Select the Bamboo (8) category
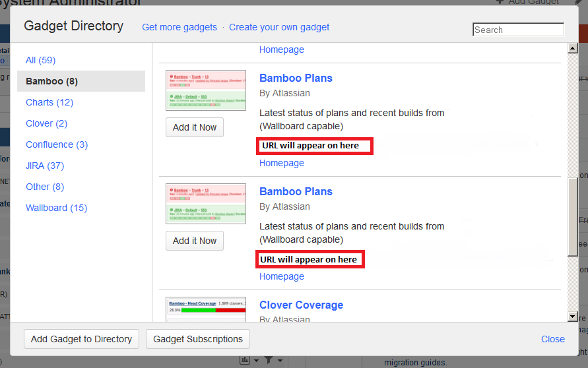The height and width of the screenshot is (368, 588). (x=81, y=81)
